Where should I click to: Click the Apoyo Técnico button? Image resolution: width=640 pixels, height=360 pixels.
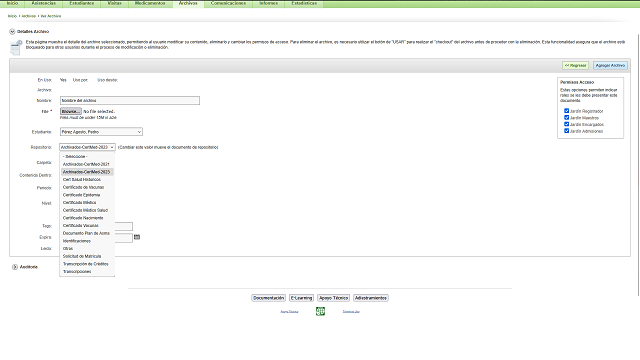tap(333, 298)
